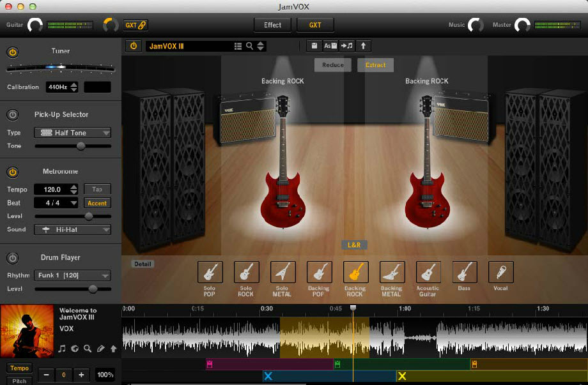Viewport: 588px width, 385px height.
Task: Click the timeline playhead marker
Action: point(353,308)
